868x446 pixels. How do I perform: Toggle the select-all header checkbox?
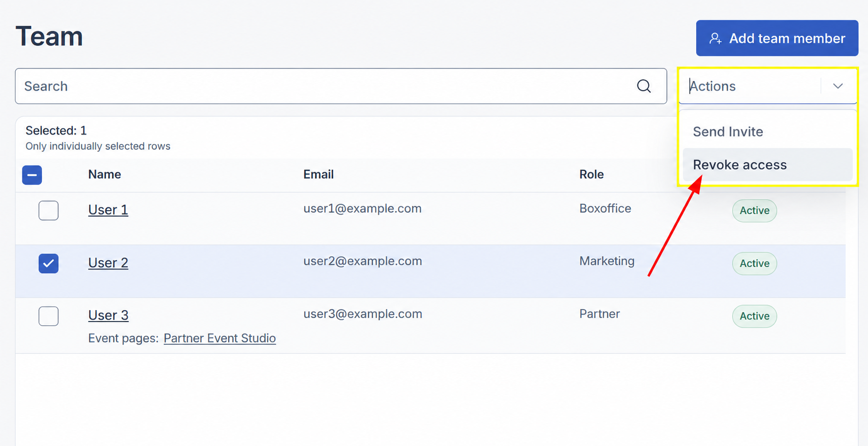tap(32, 175)
